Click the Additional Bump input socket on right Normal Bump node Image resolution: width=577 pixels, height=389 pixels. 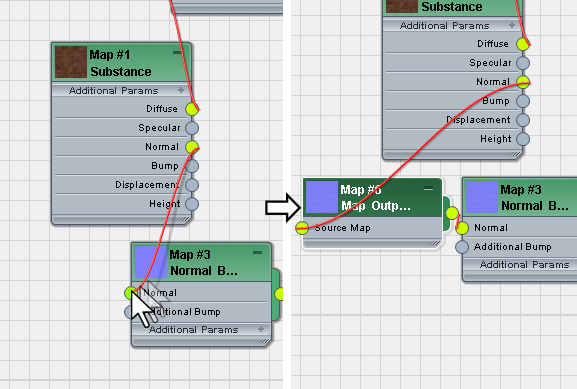tap(462, 247)
